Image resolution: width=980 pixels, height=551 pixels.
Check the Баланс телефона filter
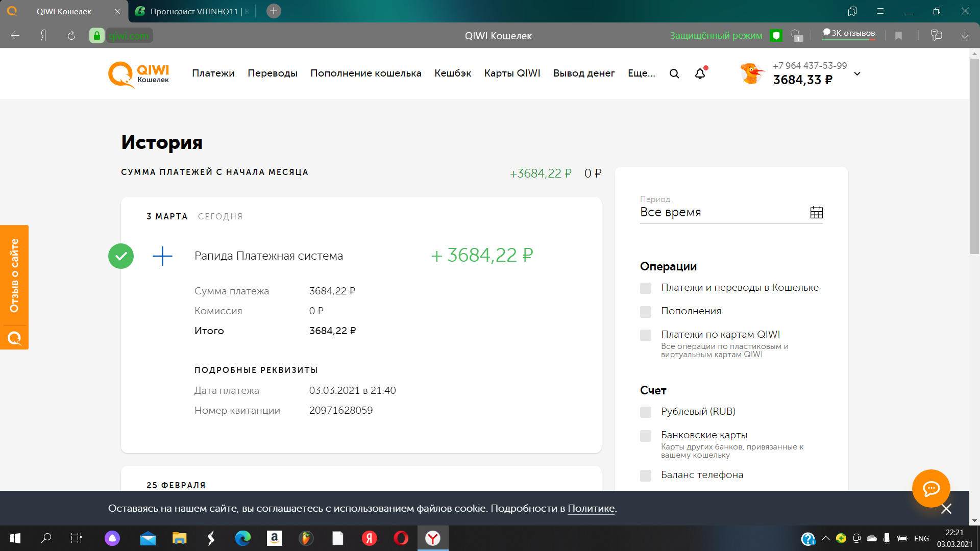[x=646, y=475]
